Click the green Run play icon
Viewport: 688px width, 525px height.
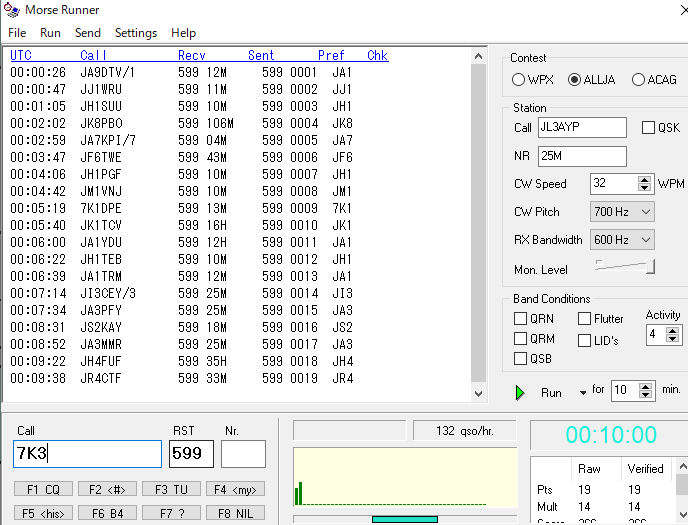click(x=520, y=393)
